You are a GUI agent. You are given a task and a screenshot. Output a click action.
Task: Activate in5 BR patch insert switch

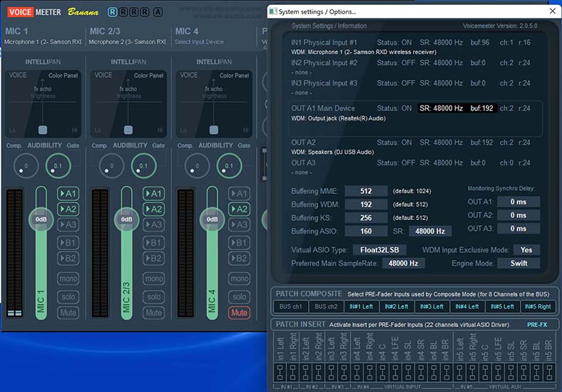click(549, 373)
